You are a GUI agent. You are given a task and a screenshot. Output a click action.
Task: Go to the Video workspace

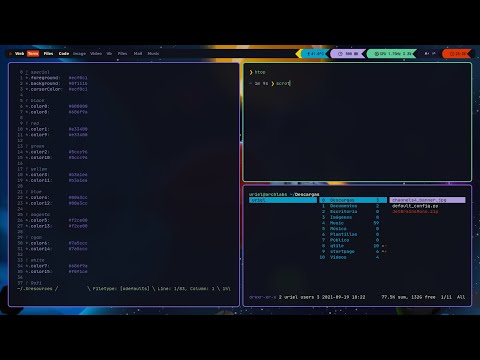pyautogui.click(x=96, y=53)
